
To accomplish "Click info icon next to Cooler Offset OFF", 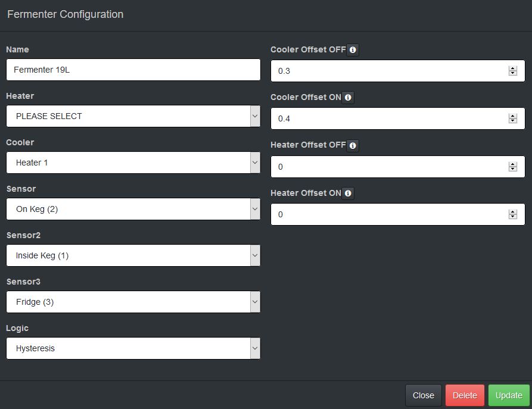I will [x=353, y=50].
